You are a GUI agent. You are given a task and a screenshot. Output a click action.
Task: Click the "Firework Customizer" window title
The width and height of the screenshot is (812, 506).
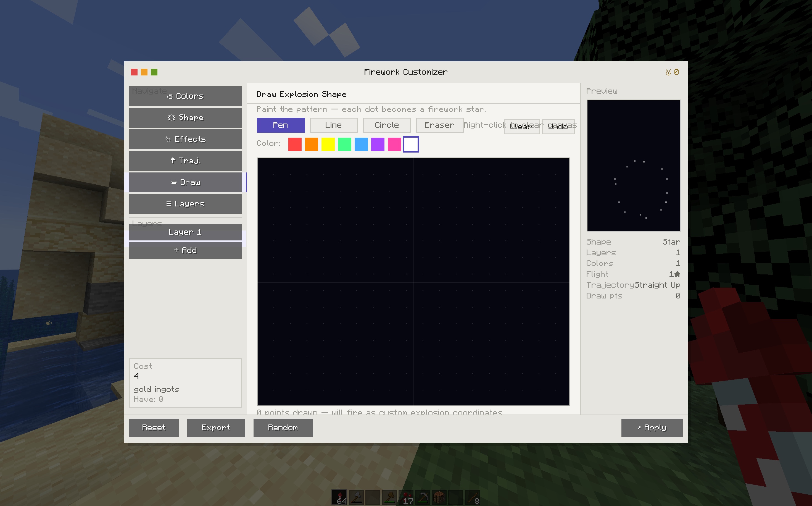pos(406,72)
